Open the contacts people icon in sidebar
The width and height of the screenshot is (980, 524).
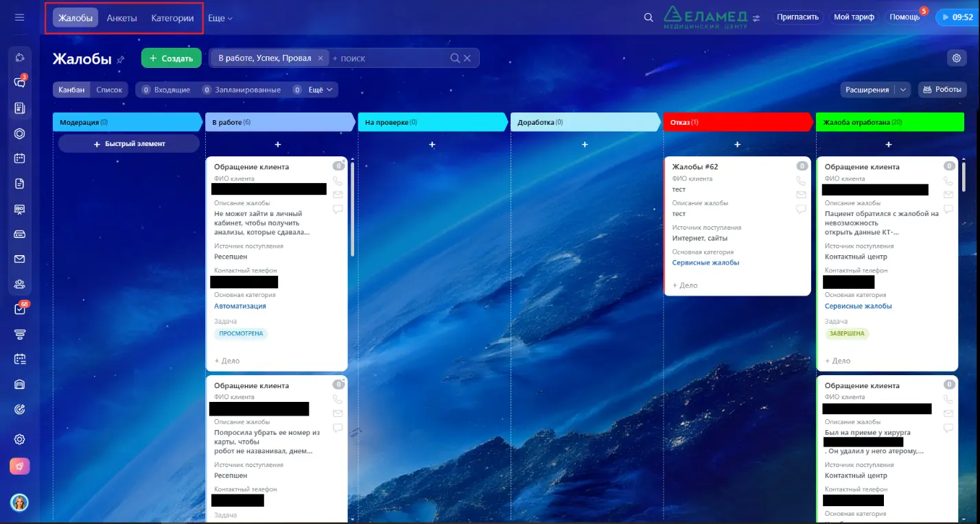tap(19, 284)
